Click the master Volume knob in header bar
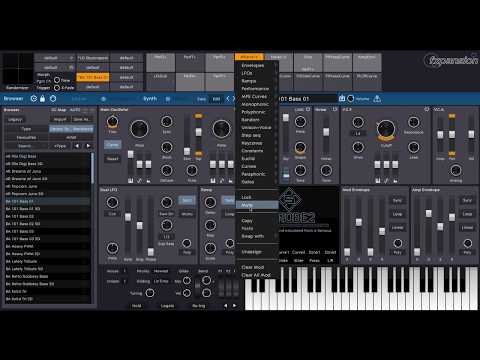The width and height of the screenshot is (480, 360). pos(350,99)
